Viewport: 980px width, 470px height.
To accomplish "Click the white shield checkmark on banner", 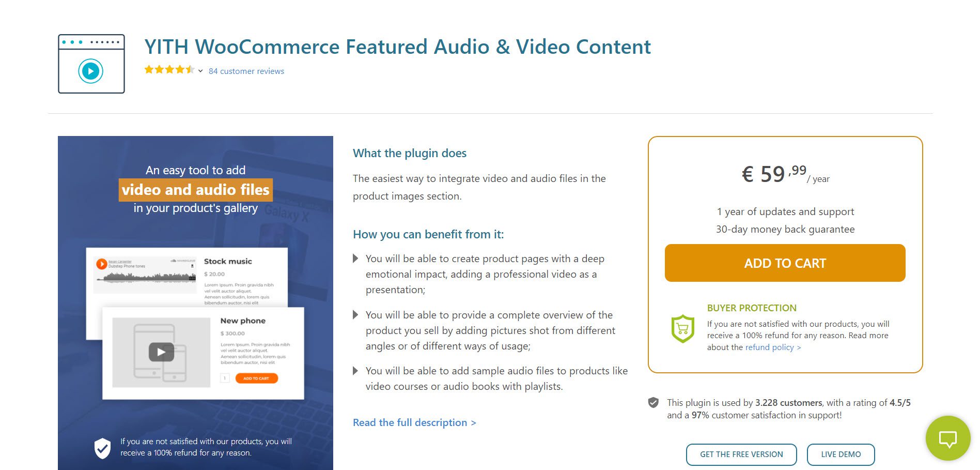I will pos(102,448).
